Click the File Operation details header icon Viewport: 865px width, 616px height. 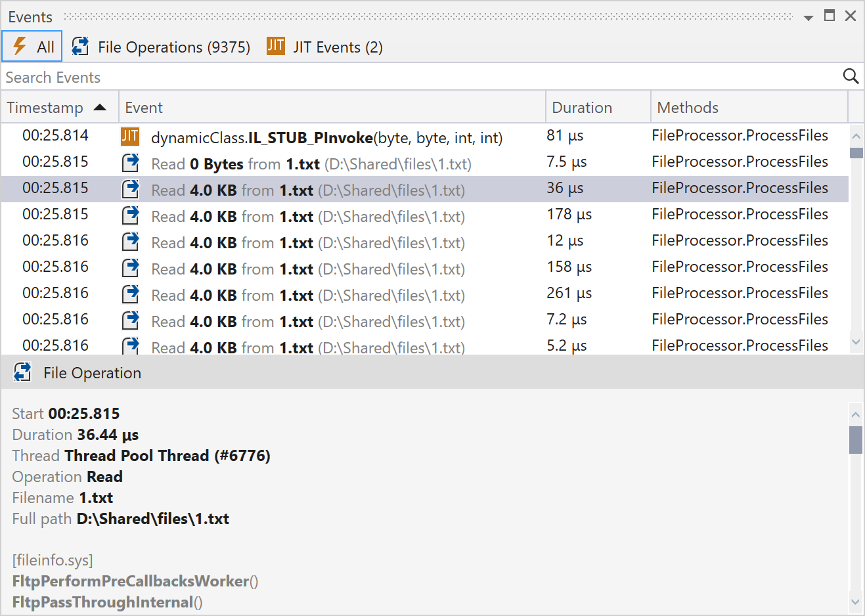pos(22,372)
